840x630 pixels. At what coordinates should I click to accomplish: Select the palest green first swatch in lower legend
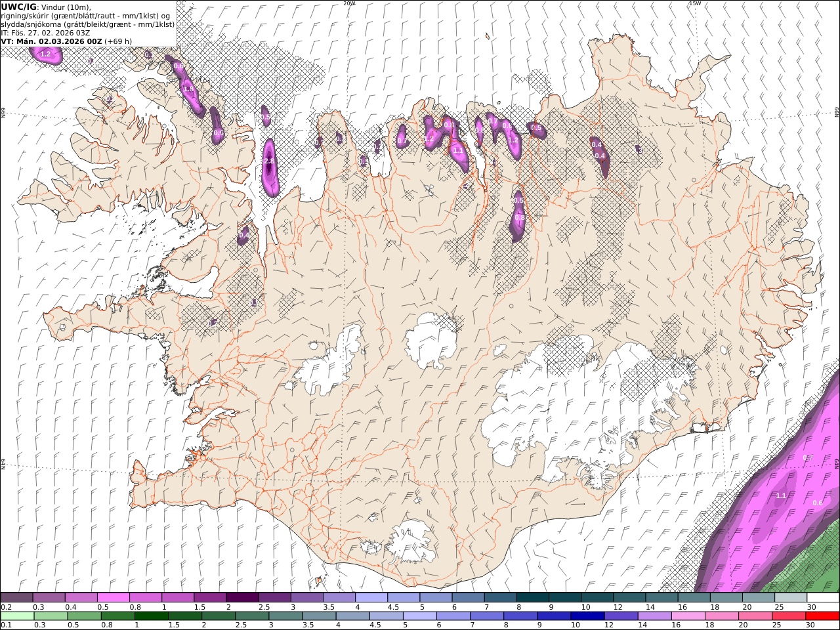(x=17, y=616)
